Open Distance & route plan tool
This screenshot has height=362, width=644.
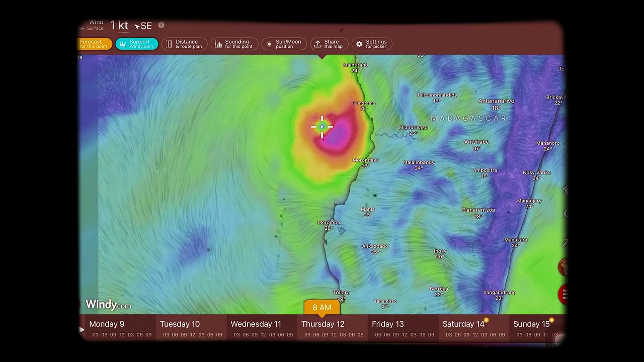pos(185,44)
